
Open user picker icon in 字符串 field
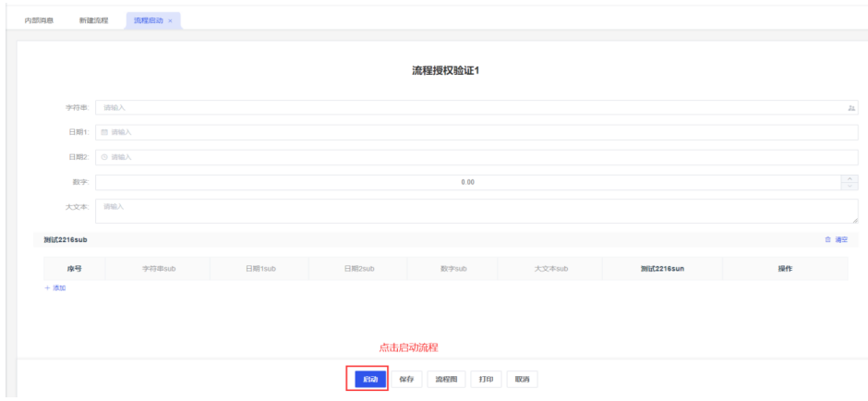[x=851, y=108]
